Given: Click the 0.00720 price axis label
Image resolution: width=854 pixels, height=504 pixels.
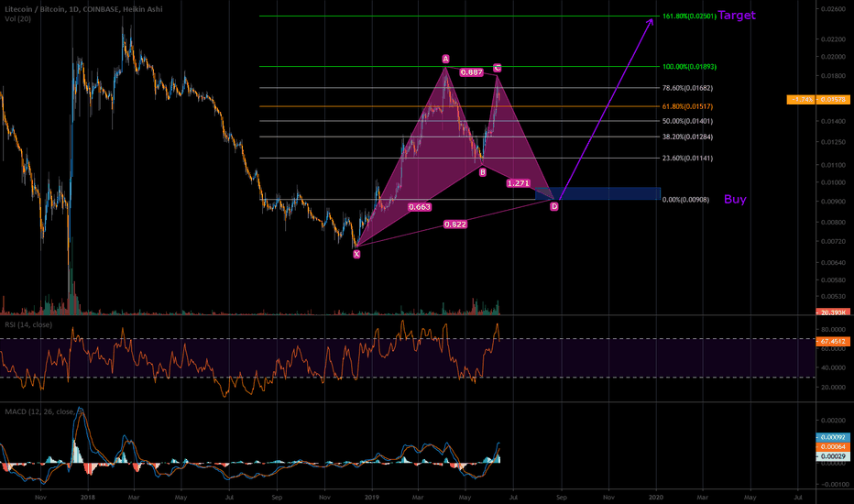Looking at the screenshot, I should coord(833,241).
